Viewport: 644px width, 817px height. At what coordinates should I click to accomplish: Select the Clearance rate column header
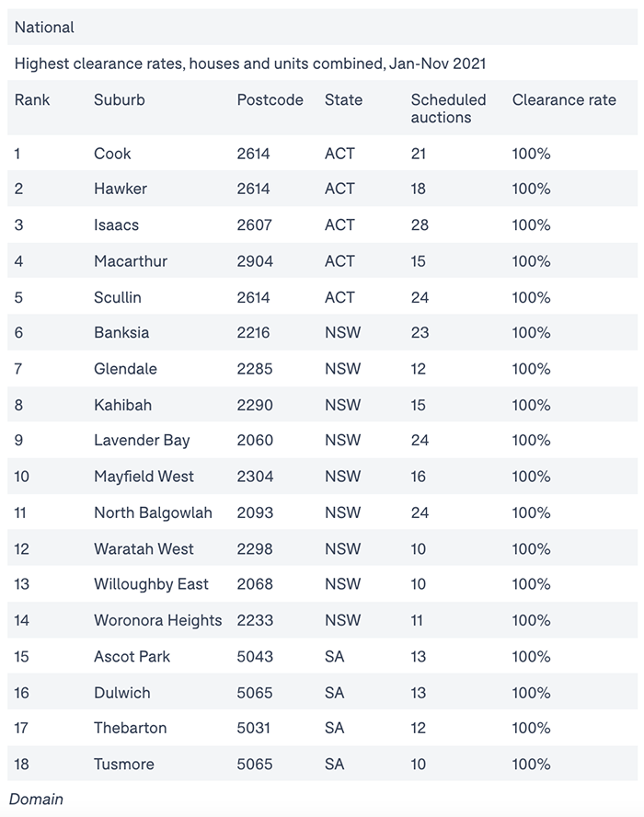click(x=564, y=99)
